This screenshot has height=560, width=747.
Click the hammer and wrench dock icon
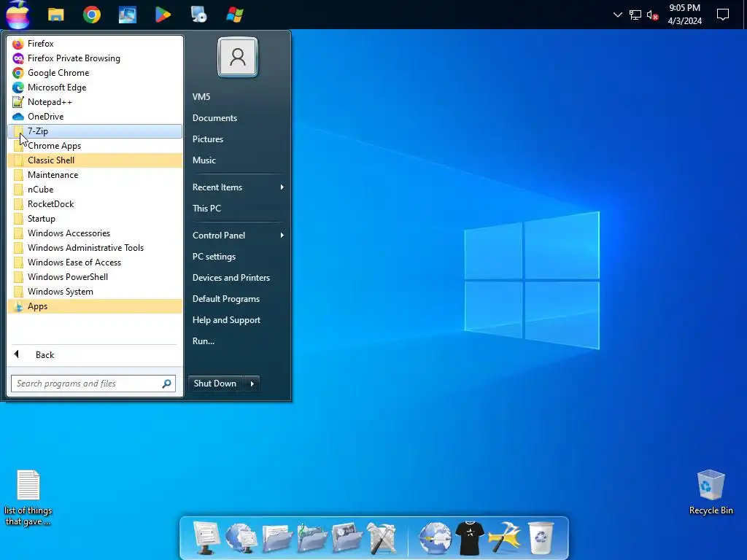(505, 538)
